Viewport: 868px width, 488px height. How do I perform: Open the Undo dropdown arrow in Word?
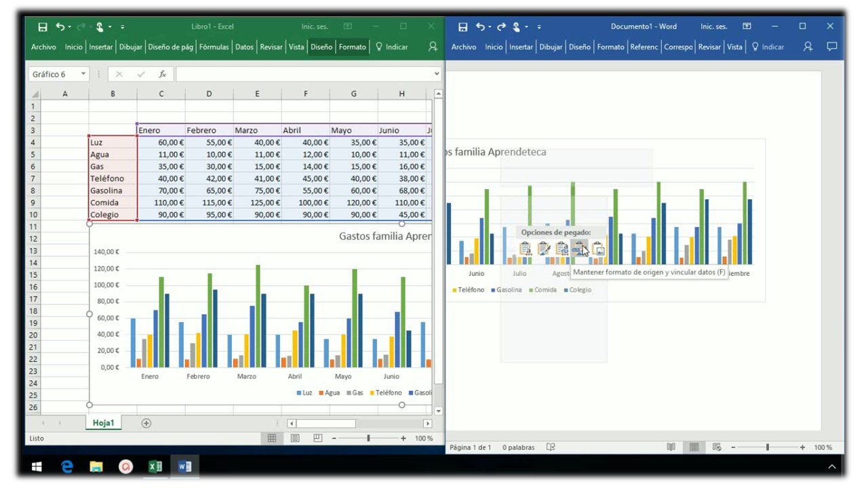pyautogui.click(x=490, y=27)
